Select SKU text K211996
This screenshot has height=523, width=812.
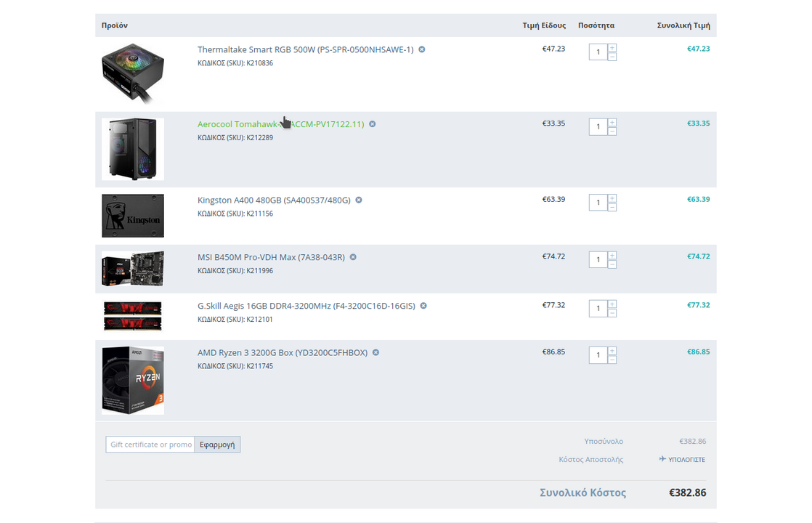[x=259, y=270]
